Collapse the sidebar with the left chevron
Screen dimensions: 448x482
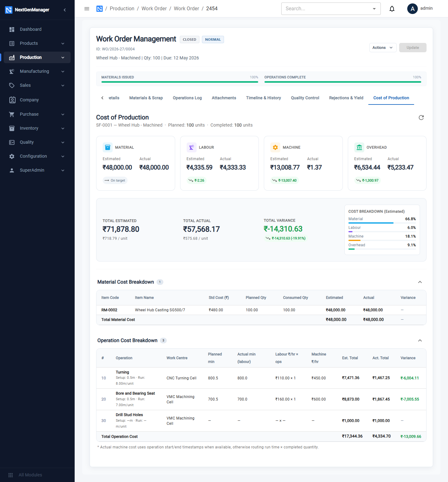(65, 10)
